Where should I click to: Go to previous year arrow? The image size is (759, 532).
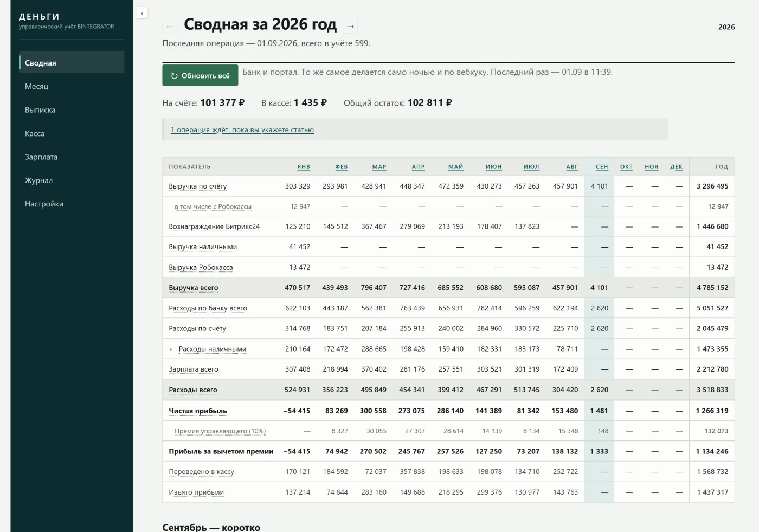pyautogui.click(x=170, y=26)
